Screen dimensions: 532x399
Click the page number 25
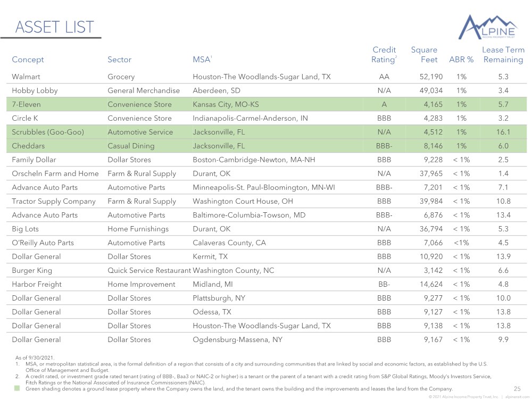click(x=517, y=389)
